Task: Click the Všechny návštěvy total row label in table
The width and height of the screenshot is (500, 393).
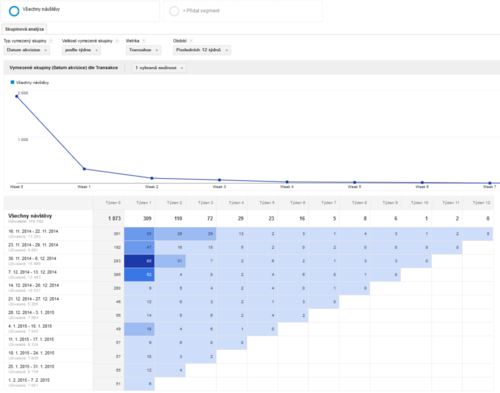Action: pyautogui.click(x=30, y=216)
